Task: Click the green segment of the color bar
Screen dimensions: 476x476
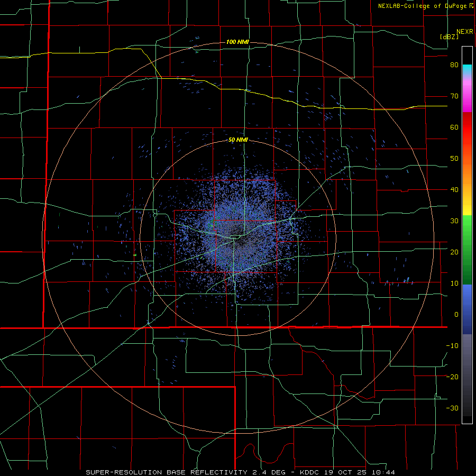Action: pos(467,250)
